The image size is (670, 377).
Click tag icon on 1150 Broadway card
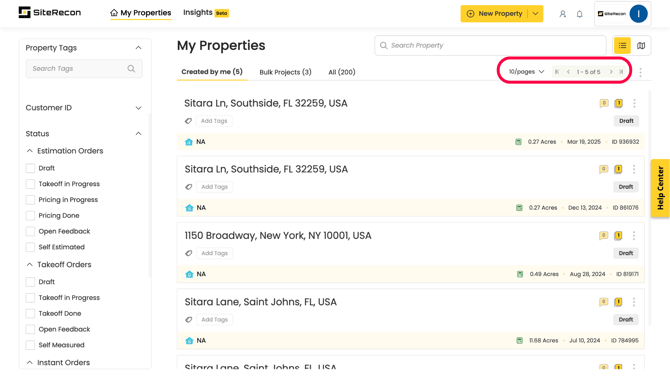pos(188,253)
